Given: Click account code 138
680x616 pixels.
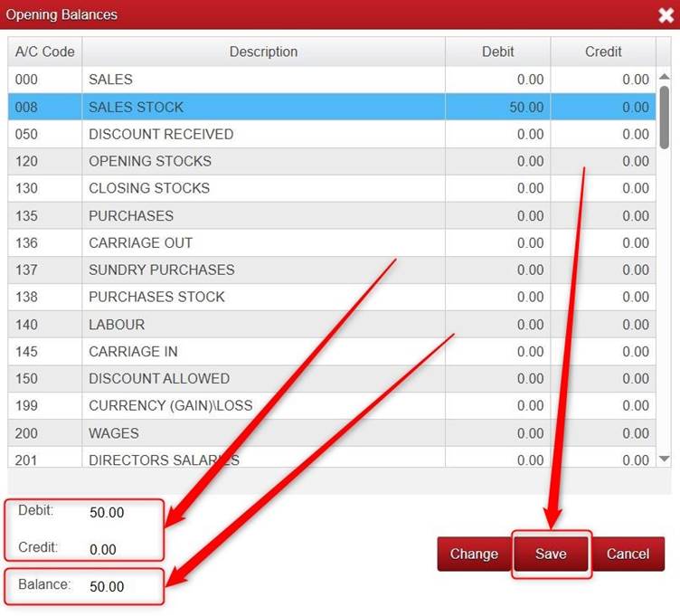Looking at the screenshot, I should 26,298.
